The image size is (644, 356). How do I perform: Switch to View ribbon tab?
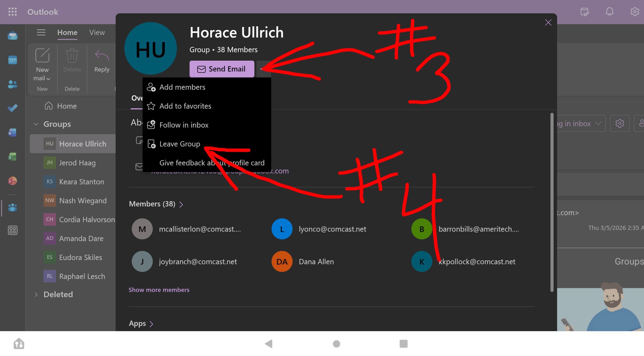coord(97,33)
